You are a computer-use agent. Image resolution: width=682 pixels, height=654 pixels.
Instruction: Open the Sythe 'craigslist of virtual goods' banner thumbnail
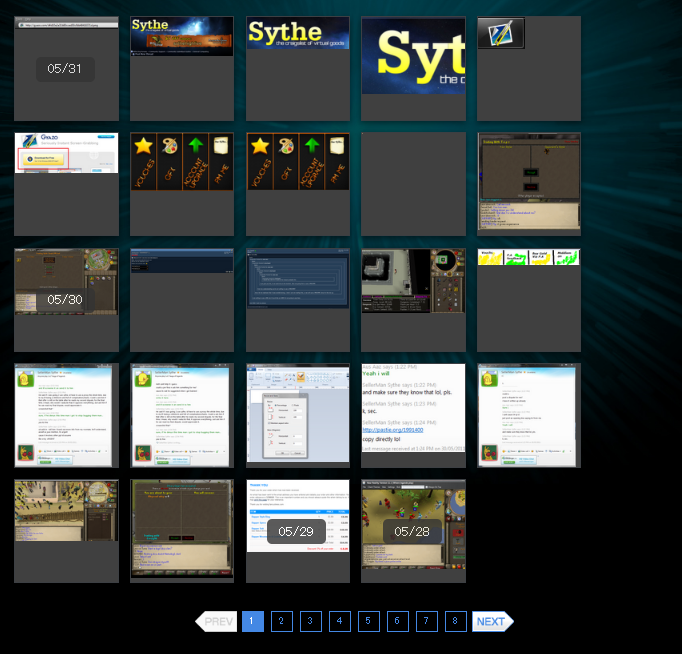click(x=298, y=68)
